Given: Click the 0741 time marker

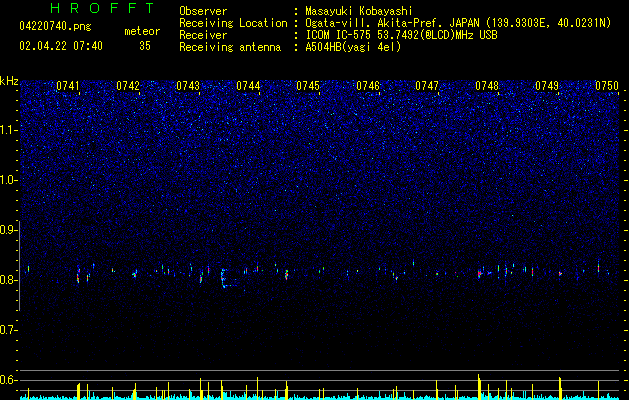Looking at the screenshot, I should click(68, 86).
